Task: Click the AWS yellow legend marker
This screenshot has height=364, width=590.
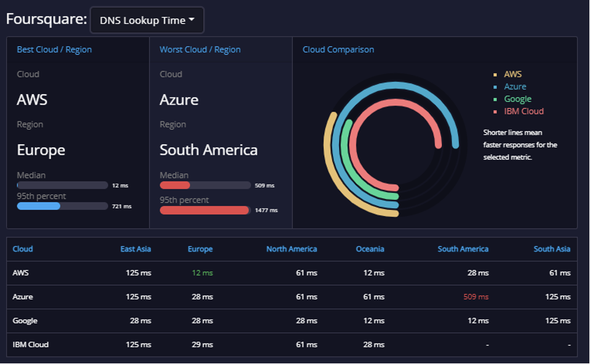Action: (x=495, y=75)
